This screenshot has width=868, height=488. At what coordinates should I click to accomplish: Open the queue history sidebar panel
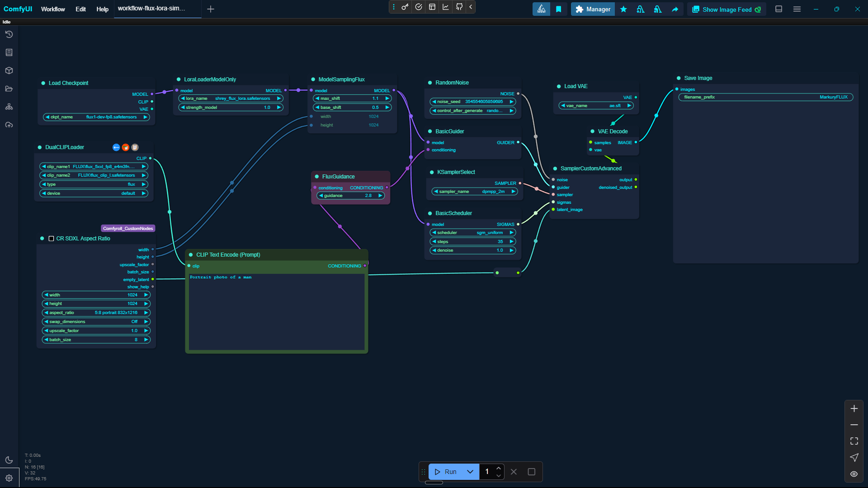tap(9, 34)
